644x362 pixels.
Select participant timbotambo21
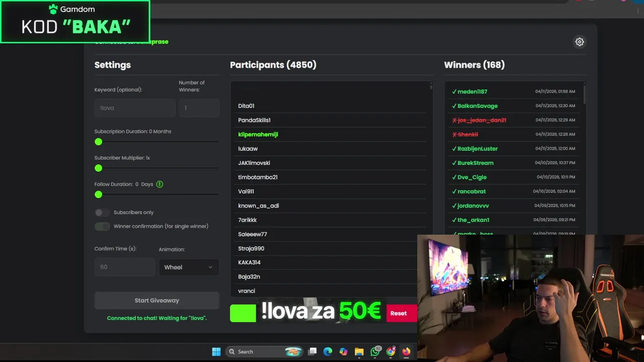258,177
